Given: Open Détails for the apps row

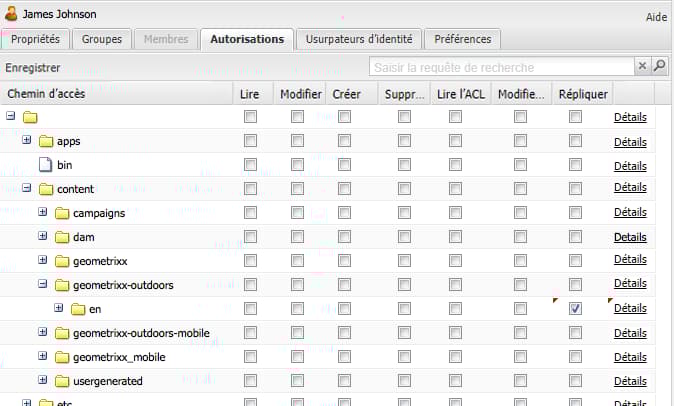Looking at the screenshot, I should tap(630, 142).
